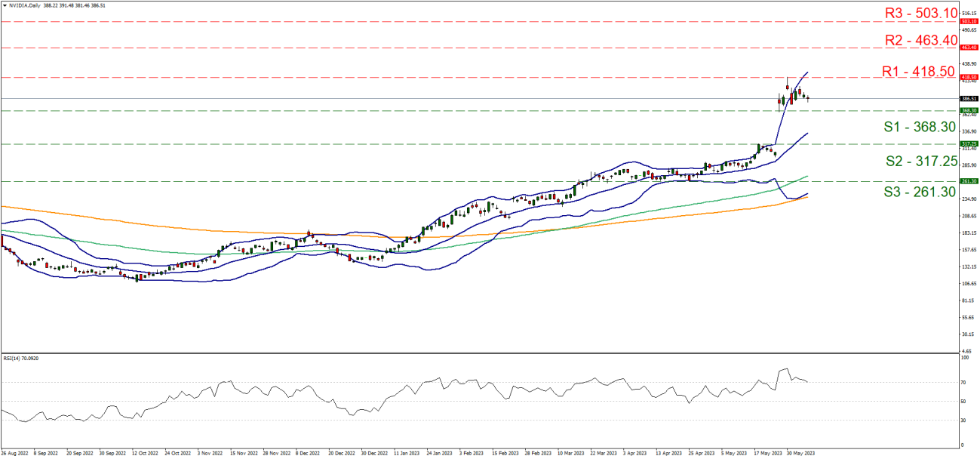Click the red 463.40 price tag on axis
The height and width of the screenshot is (459, 980).
(x=969, y=48)
